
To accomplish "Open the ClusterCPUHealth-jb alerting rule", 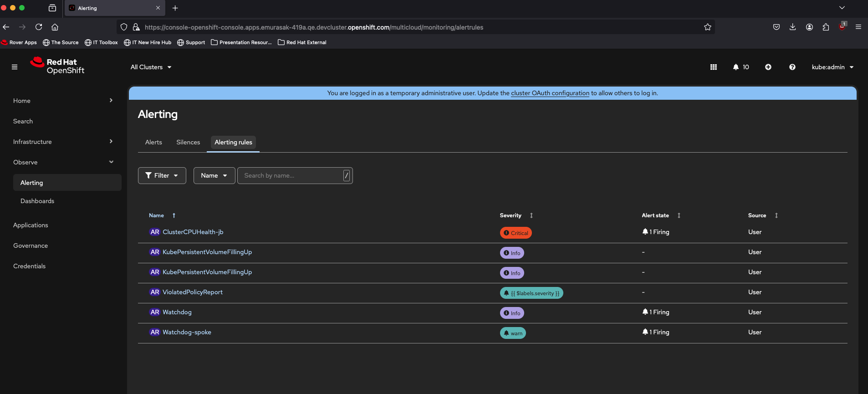I will [193, 232].
